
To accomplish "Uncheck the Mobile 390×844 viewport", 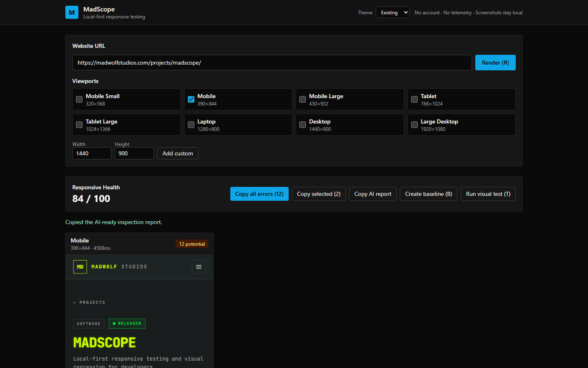I will (191, 99).
